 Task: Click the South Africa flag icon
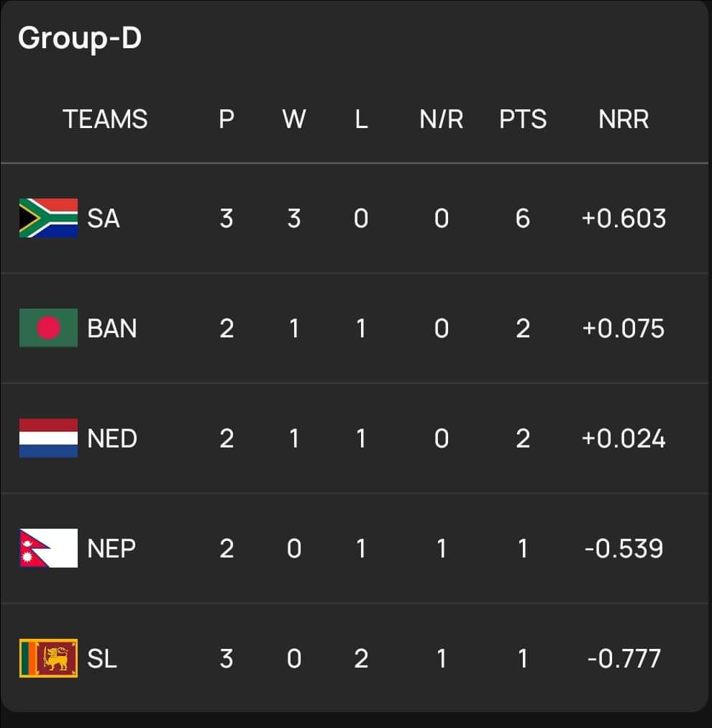coord(48,218)
